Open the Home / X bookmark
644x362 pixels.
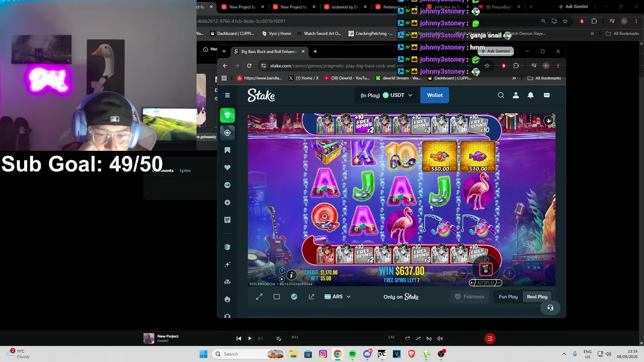coord(304,78)
